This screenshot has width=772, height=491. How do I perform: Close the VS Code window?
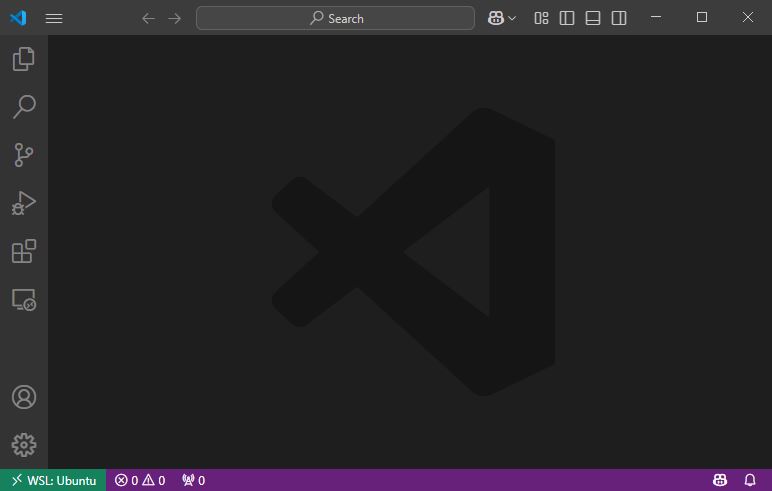tap(747, 17)
